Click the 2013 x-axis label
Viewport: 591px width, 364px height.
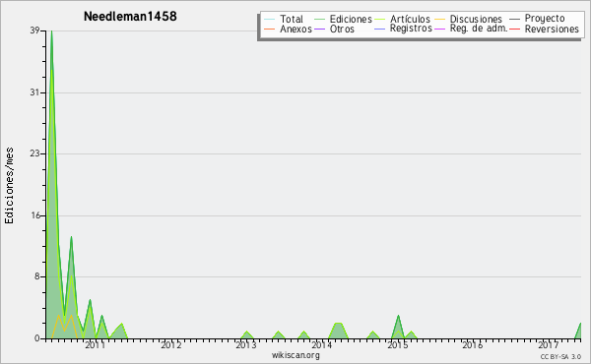click(245, 344)
